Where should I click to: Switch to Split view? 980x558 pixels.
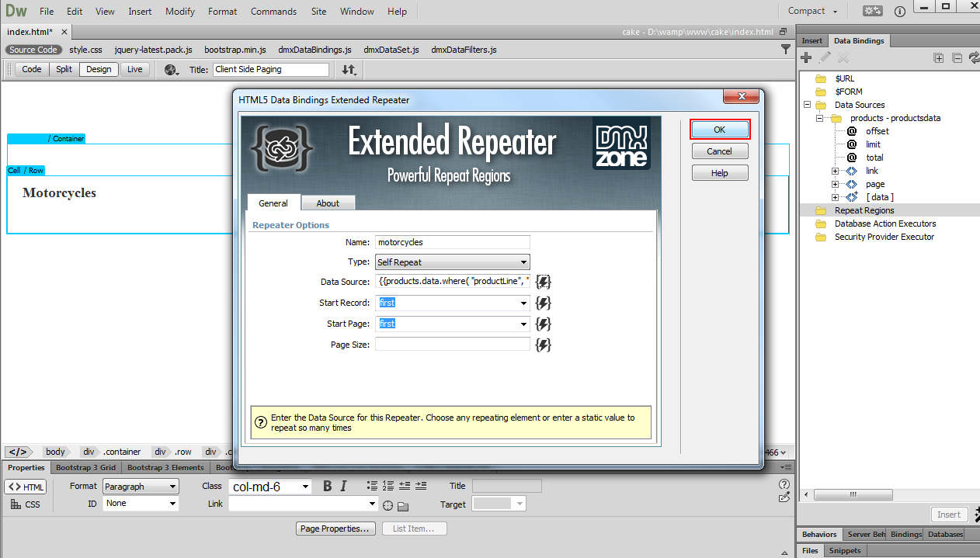pos(64,69)
